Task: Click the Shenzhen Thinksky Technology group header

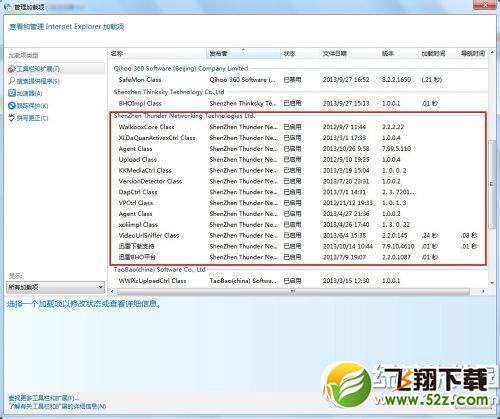Action: click(x=169, y=92)
